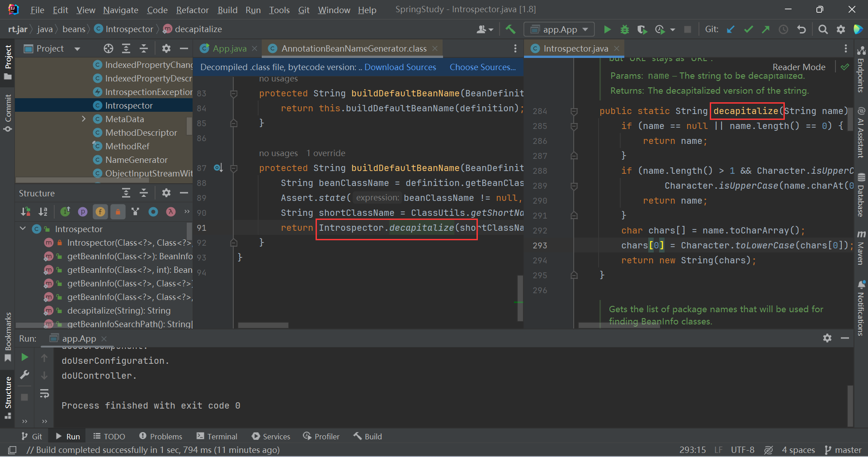Click the wrench icon in Run panel
This screenshot has width=868, height=457.
pos(25,375)
